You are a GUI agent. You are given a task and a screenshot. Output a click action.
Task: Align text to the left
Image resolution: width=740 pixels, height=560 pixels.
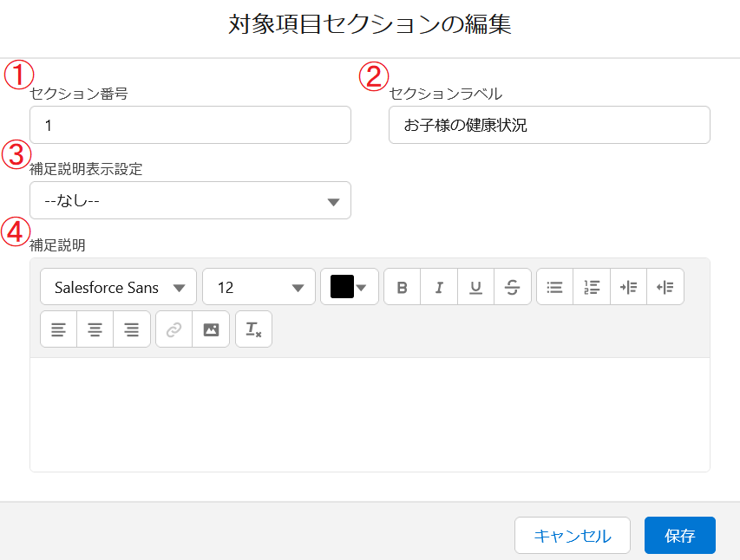point(58,329)
